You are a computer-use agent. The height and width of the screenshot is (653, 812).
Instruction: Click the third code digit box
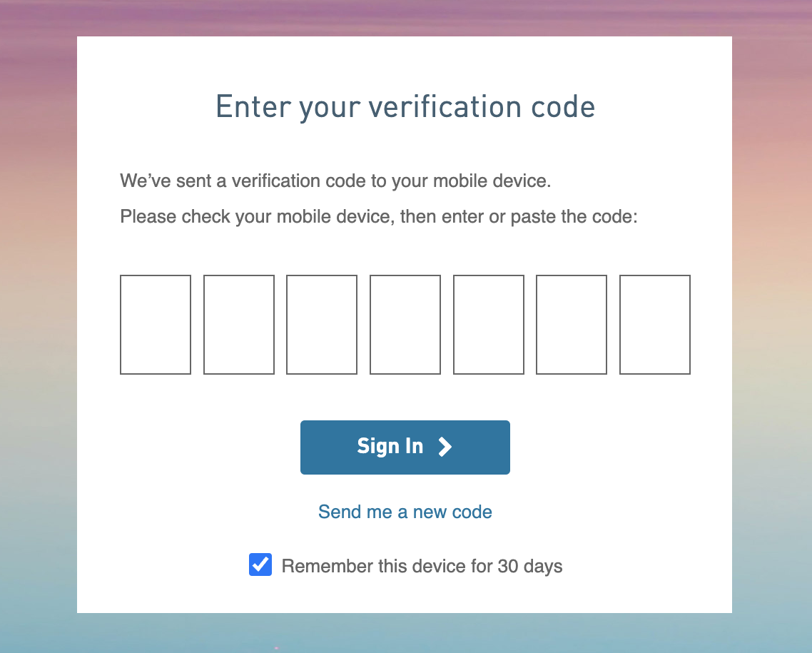coord(322,325)
